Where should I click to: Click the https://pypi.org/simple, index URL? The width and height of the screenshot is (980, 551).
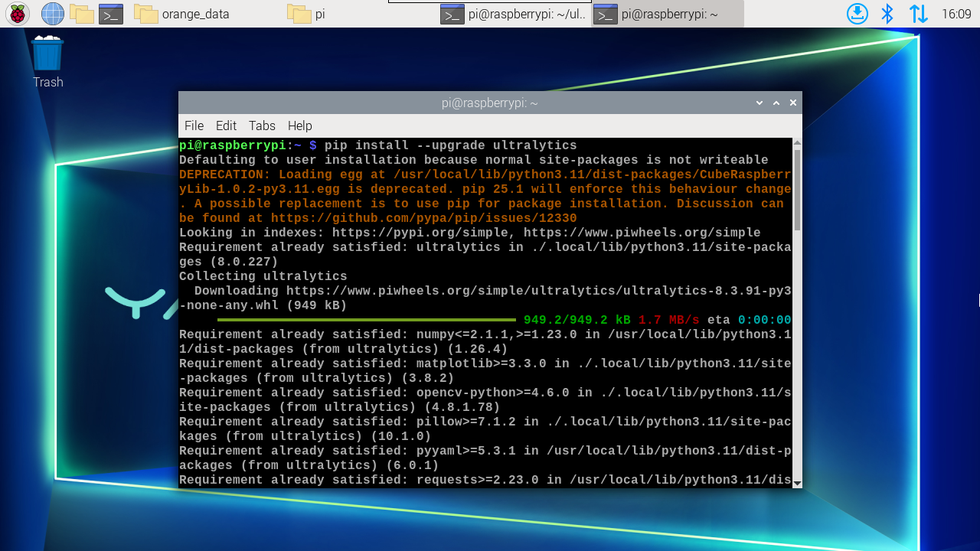[x=424, y=233]
